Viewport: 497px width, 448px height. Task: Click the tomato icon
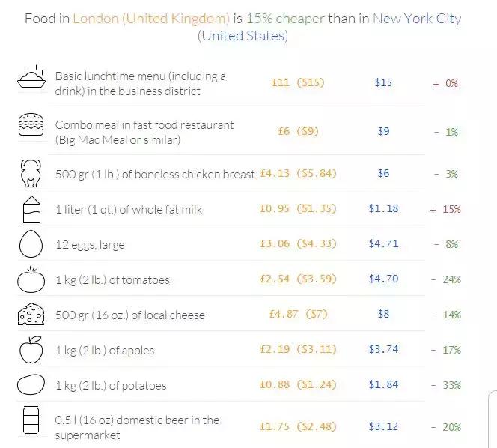coord(30,279)
